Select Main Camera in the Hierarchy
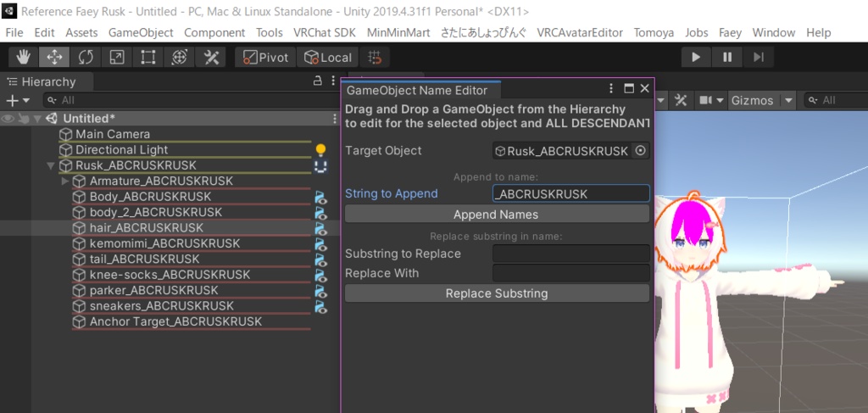 [x=113, y=134]
